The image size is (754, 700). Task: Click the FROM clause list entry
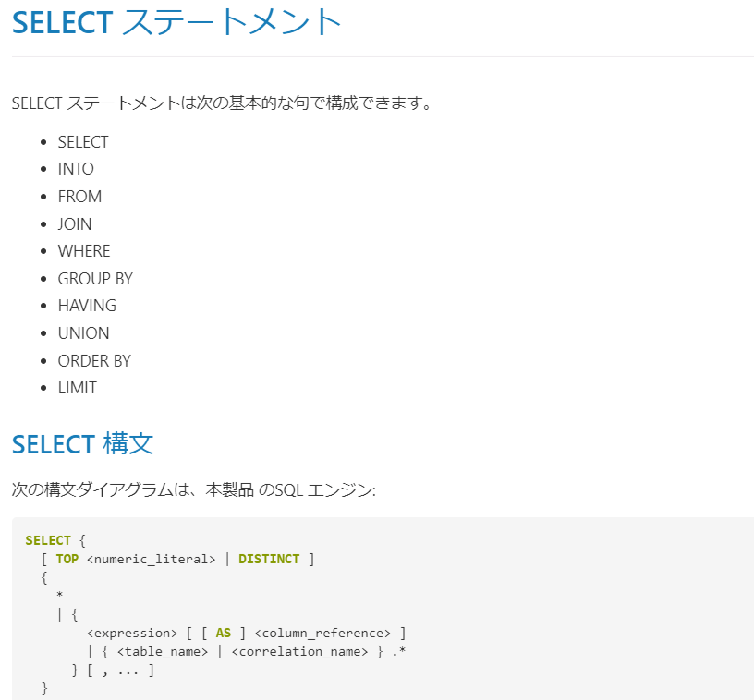(79, 197)
